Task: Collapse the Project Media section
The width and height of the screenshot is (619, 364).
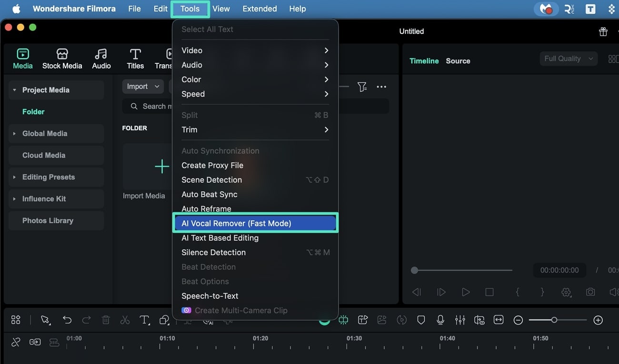Action: (14, 90)
